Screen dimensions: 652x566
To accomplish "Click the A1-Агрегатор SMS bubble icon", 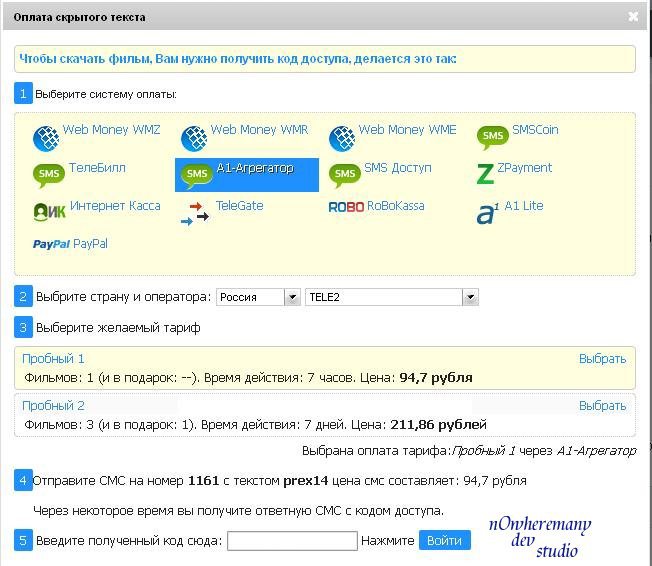I will [197, 175].
